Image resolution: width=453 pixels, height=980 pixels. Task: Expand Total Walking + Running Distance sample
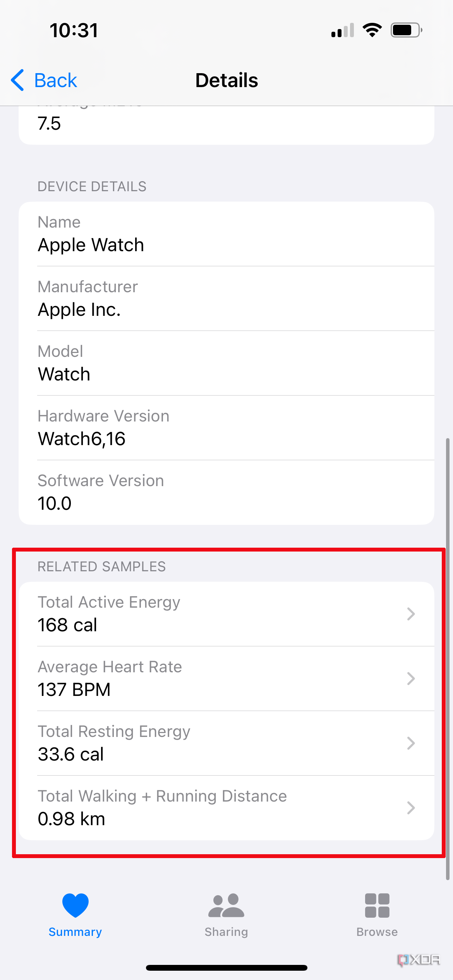point(226,808)
